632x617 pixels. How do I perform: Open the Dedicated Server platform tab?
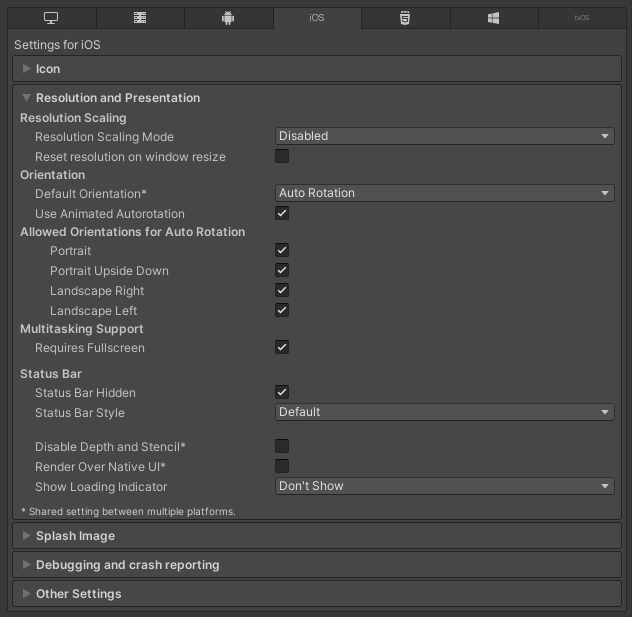point(140,18)
